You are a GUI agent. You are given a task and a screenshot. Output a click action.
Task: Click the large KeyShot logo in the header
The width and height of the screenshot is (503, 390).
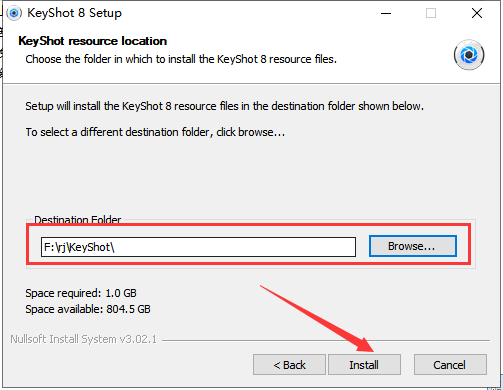tap(469, 55)
